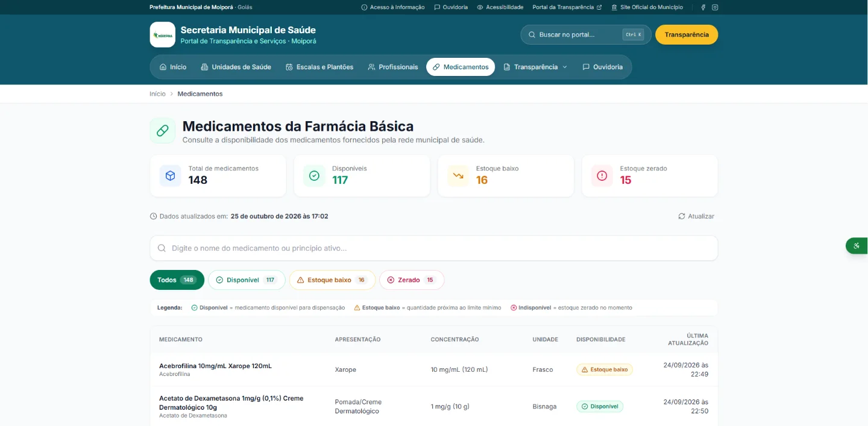Click the Frasco unit cell
The image size is (868, 426).
coord(542,369)
